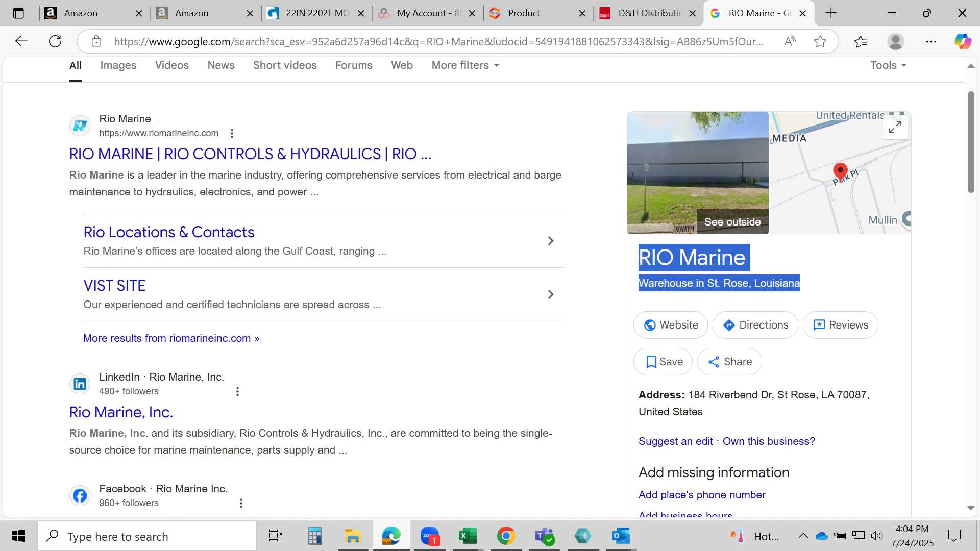
Task: Click the Website button
Action: pos(671,325)
